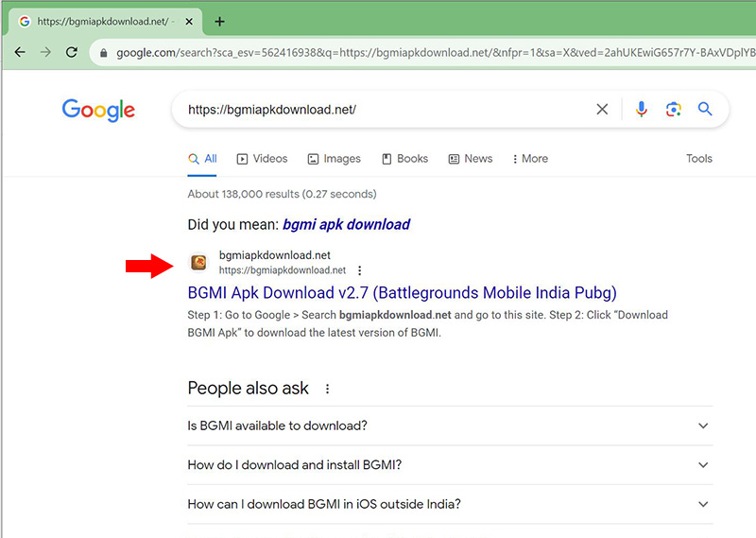756x538 pixels.
Task: Clear the search box with X
Action: (x=602, y=109)
